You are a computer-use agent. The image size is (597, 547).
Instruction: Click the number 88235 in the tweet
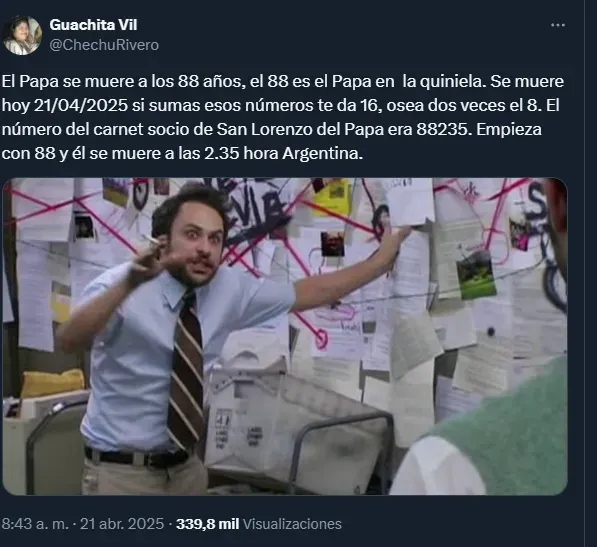[x=442, y=129]
